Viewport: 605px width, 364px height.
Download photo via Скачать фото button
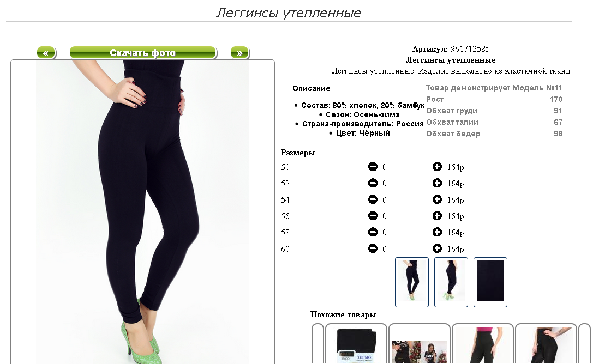(143, 53)
